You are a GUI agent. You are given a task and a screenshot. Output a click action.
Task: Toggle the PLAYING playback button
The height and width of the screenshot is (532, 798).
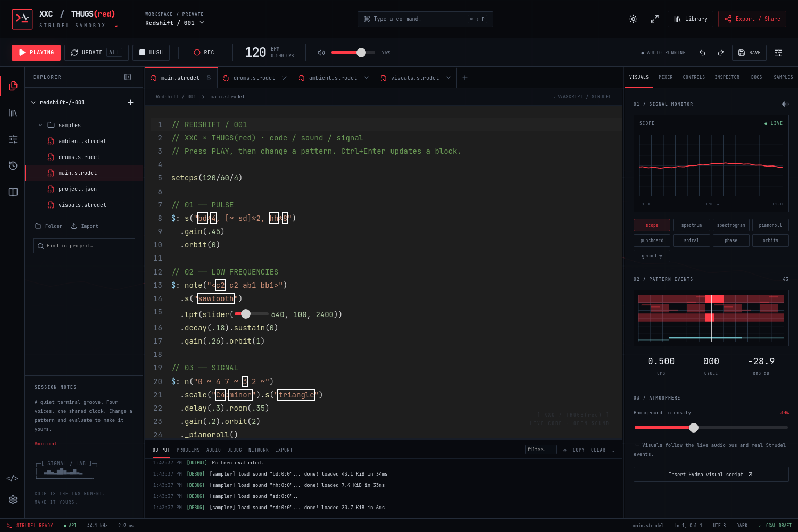click(x=36, y=53)
